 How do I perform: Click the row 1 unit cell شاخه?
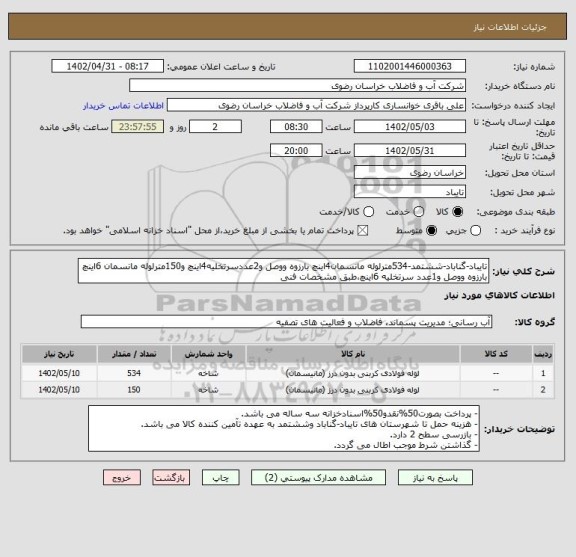pos(208,373)
